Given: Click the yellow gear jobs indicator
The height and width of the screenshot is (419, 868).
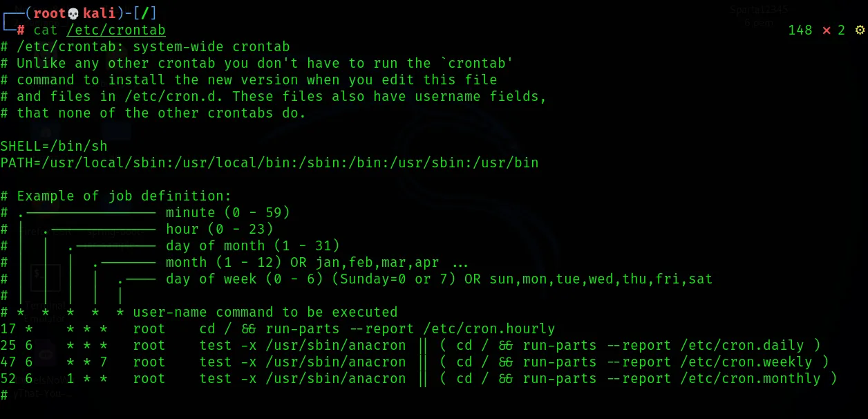Looking at the screenshot, I should point(860,30).
